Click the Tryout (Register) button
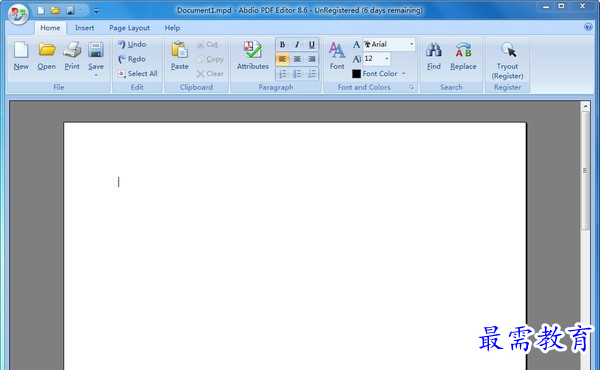The width and height of the screenshot is (600, 370). [507, 60]
